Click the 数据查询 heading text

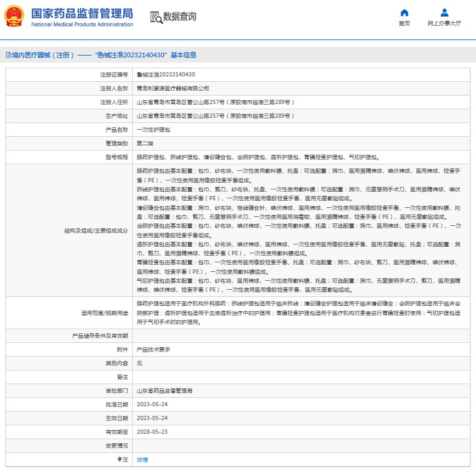click(180, 16)
